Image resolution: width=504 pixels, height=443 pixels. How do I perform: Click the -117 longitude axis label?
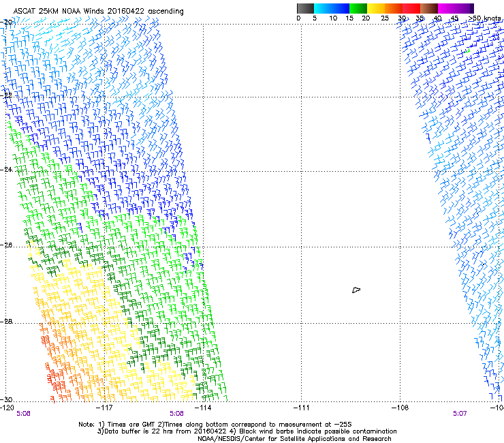[105, 408]
